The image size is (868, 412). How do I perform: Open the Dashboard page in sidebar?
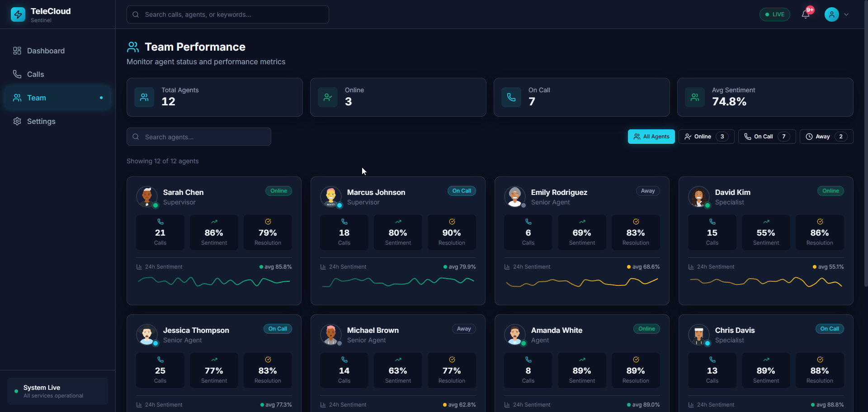[x=46, y=51]
